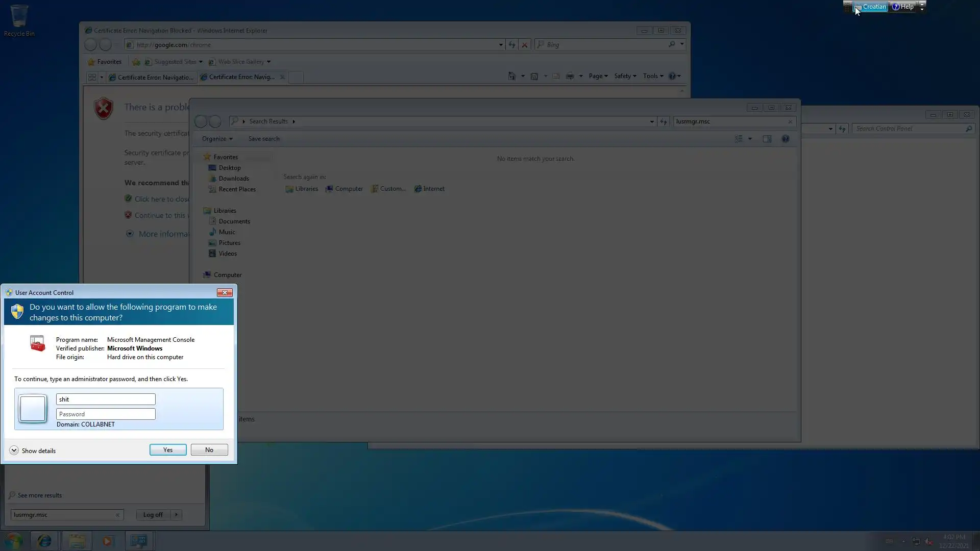Open Windows Explorer from the taskbar
The image size is (980, 551).
point(77,540)
